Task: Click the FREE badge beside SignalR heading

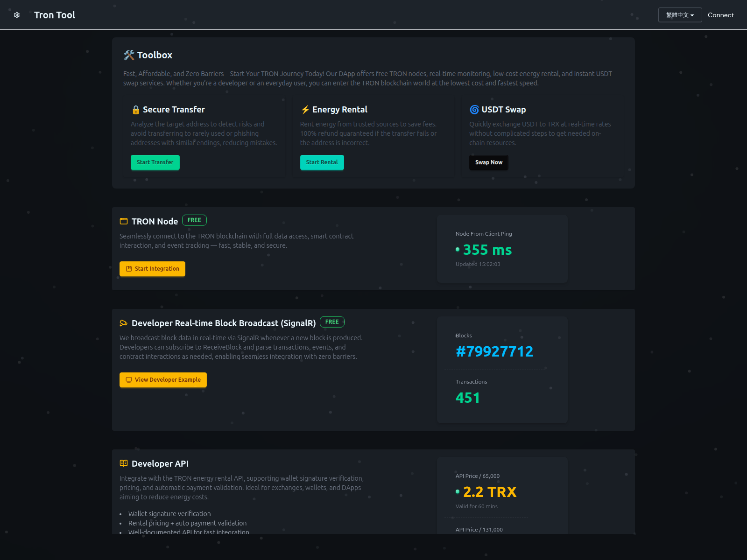Action: coord(332,322)
